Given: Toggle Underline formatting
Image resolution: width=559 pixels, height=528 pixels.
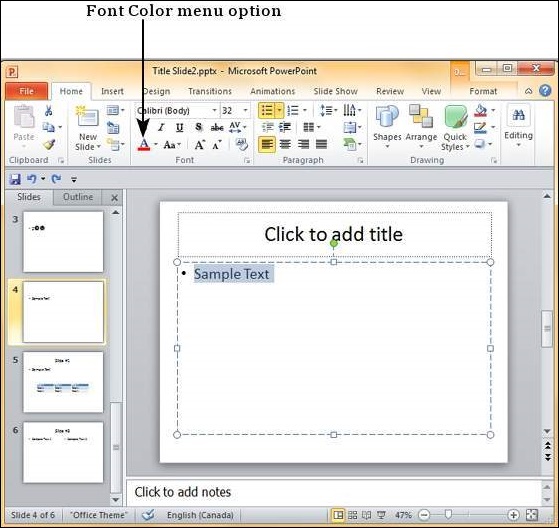Looking at the screenshot, I should pos(180,127).
